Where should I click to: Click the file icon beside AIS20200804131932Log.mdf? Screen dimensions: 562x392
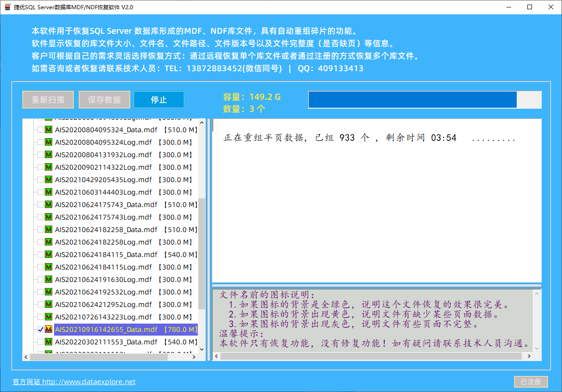coord(49,155)
